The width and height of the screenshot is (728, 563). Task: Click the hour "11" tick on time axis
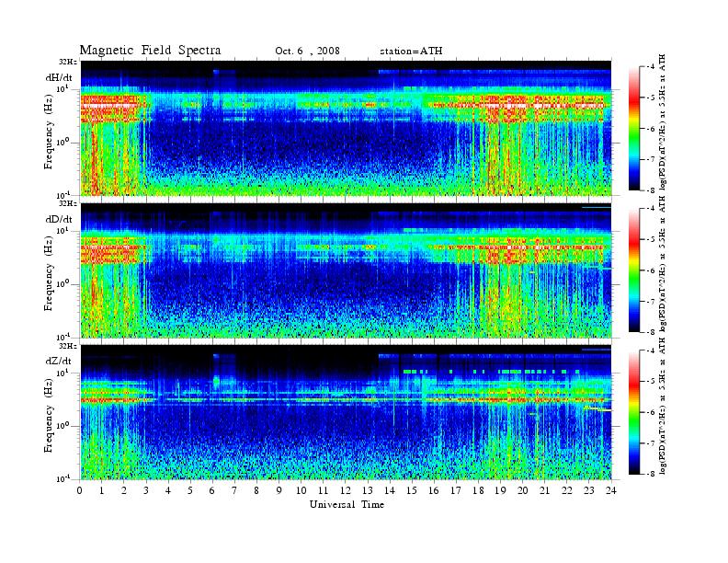[324, 490]
